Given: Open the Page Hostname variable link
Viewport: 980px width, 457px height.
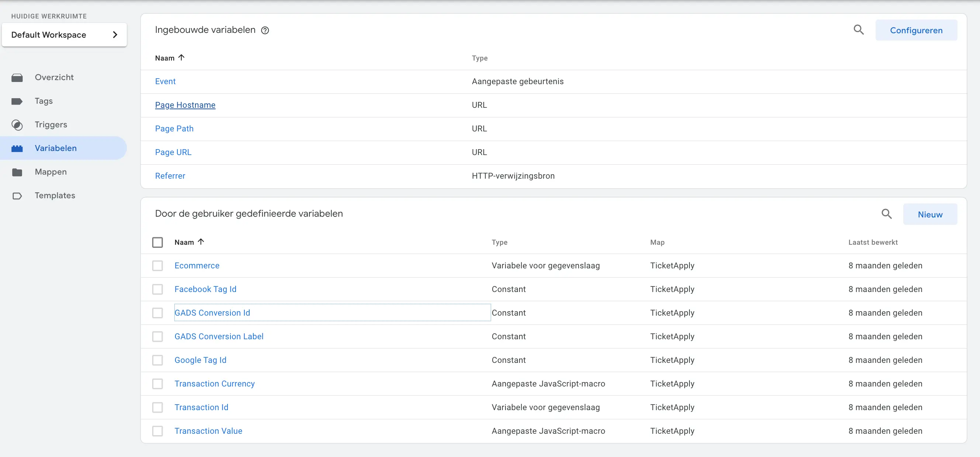Looking at the screenshot, I should click(x=185, y=105).
